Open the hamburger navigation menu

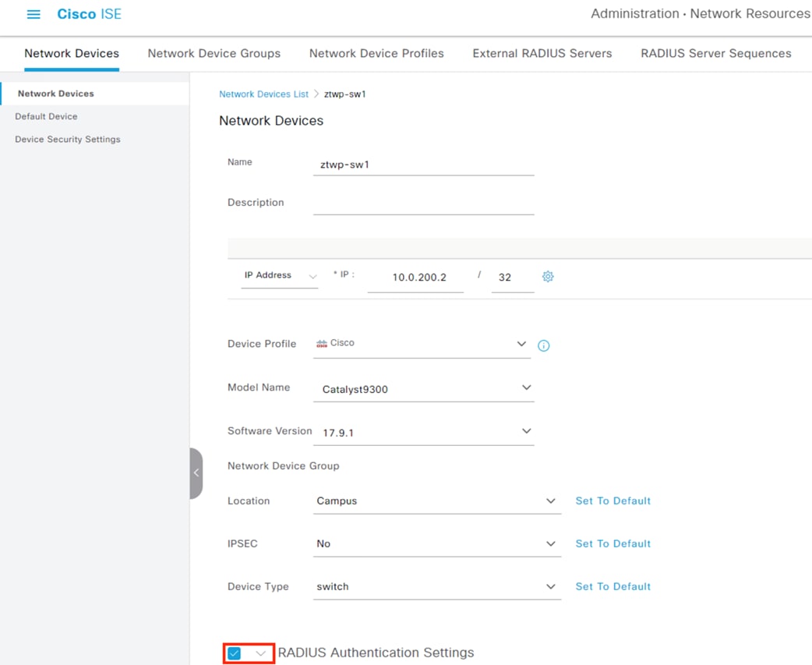click(x=34, y=14)
